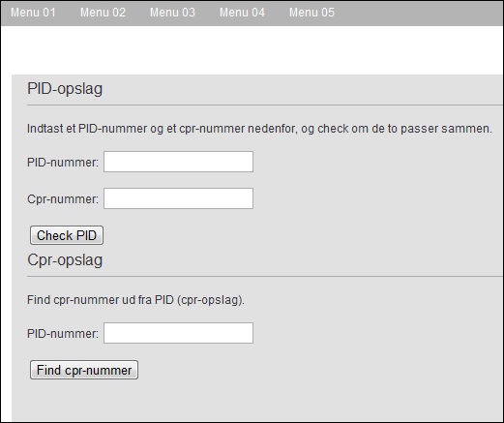
Task: Click the Check PID button
Action: [67, 235]
